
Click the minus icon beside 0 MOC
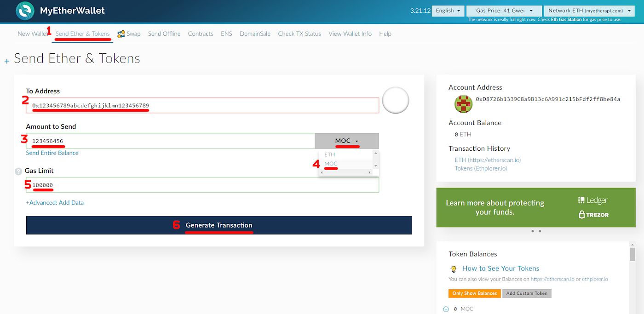click(446, 309)
